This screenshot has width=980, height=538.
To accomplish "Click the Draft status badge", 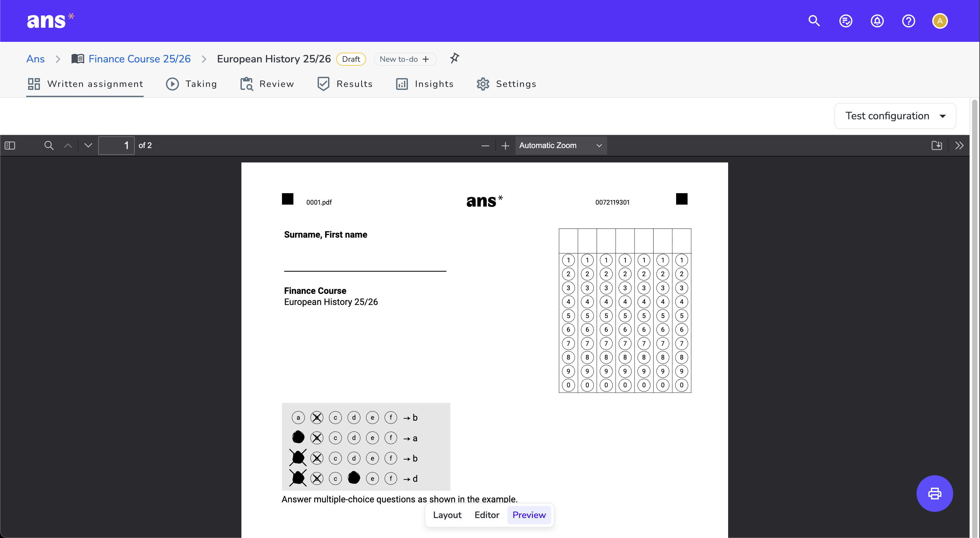I will [x=351, y=59].
